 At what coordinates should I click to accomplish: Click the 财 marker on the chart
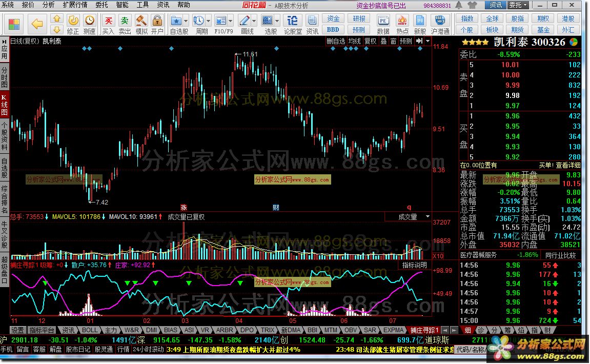pyautogui.click(x=276, y=208)
